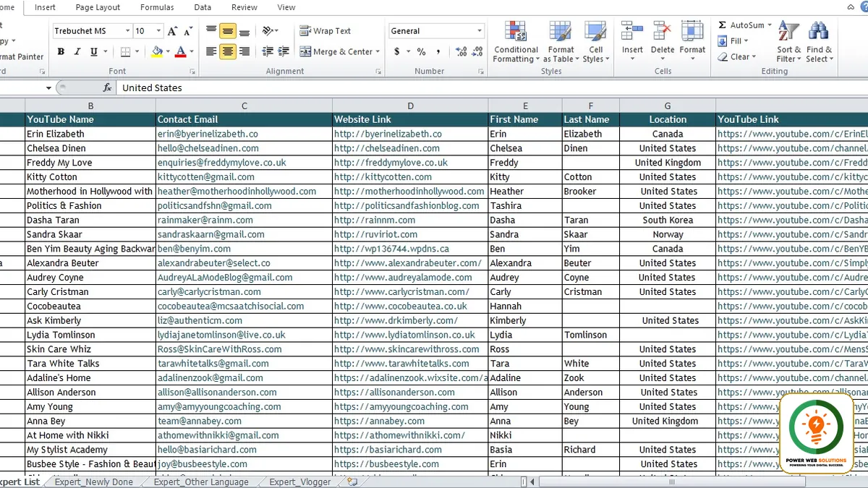Expand the Font Color dropdown arrow

190,52
